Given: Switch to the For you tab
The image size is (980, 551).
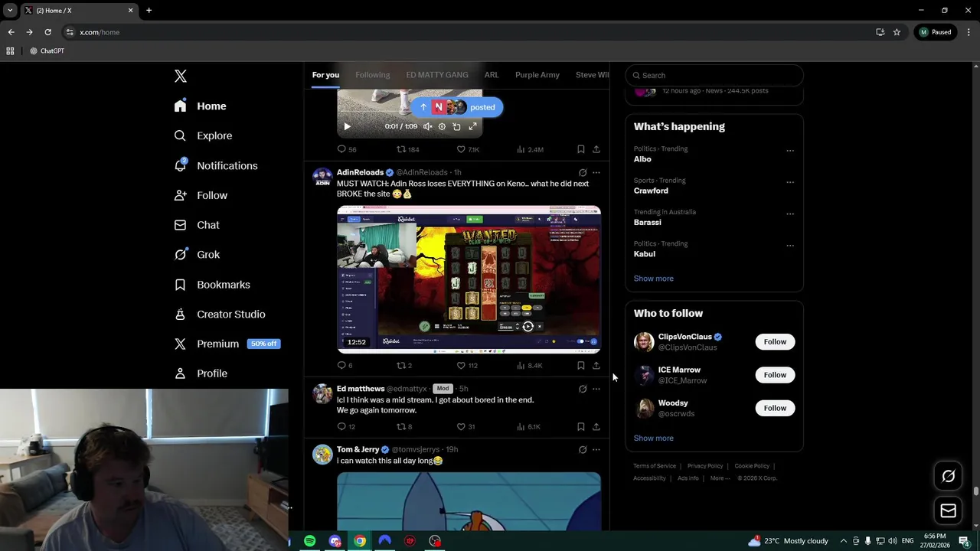Looking at the screenshot, I should [x=325, y=75].
